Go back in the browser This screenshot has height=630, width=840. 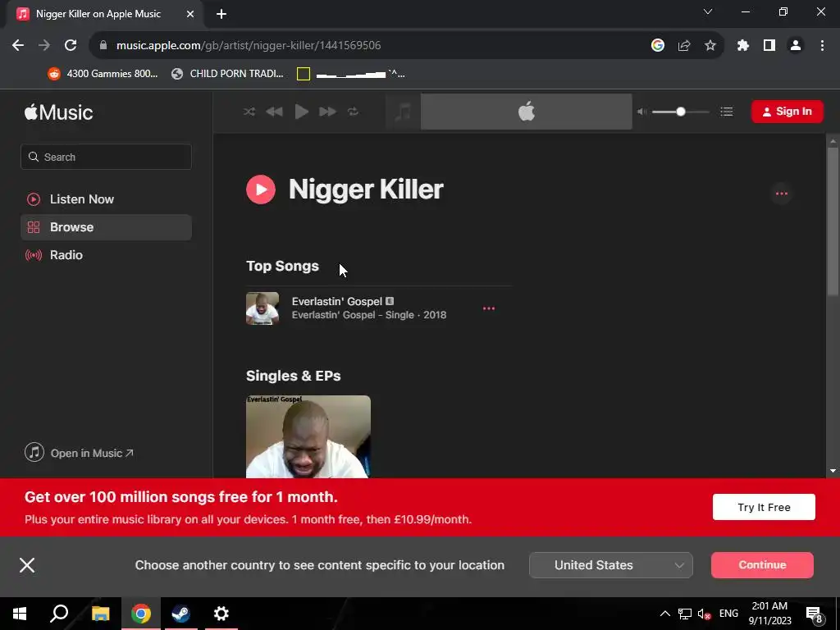point(18,46)
